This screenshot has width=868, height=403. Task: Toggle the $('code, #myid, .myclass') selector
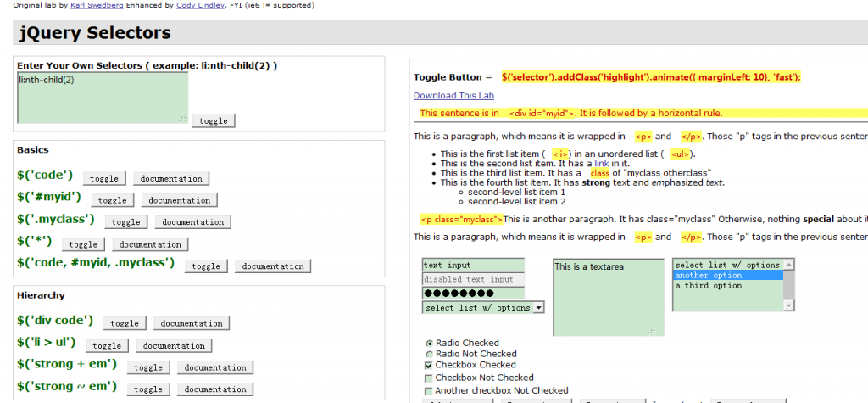coord(206,266)
